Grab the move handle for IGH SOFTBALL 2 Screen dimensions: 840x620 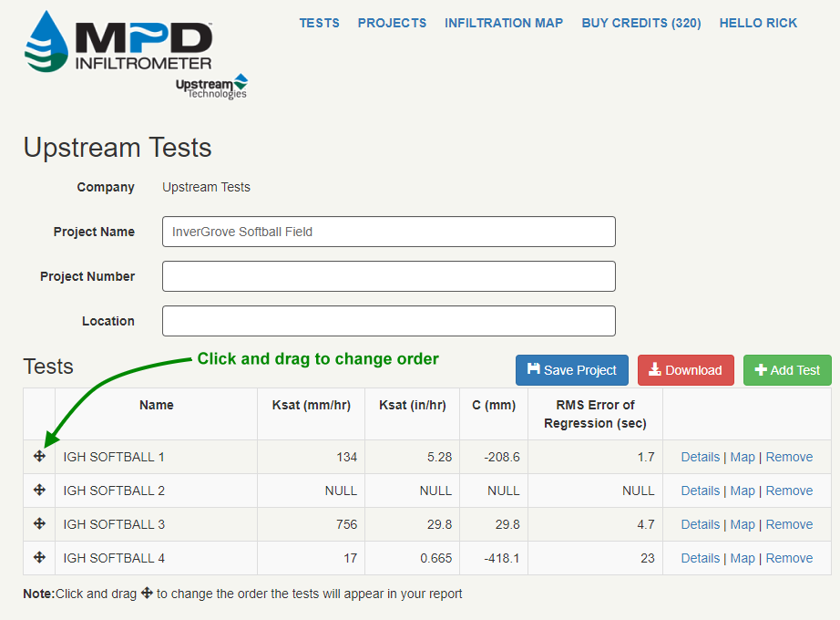[39, 491]
